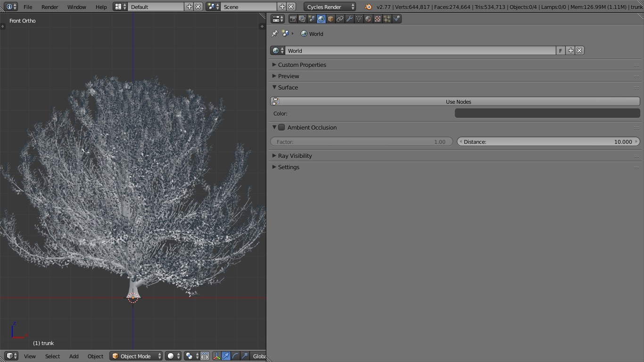Open the Particles properties sparkle tab
644x362 pixels.
(387, 19)
